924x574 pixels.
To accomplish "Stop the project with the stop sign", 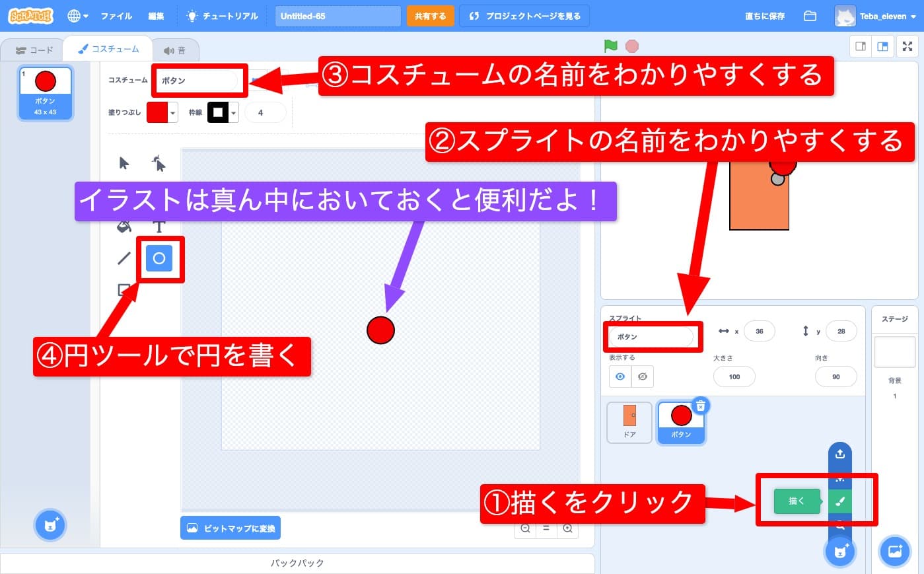I will (x=631, y=46).
